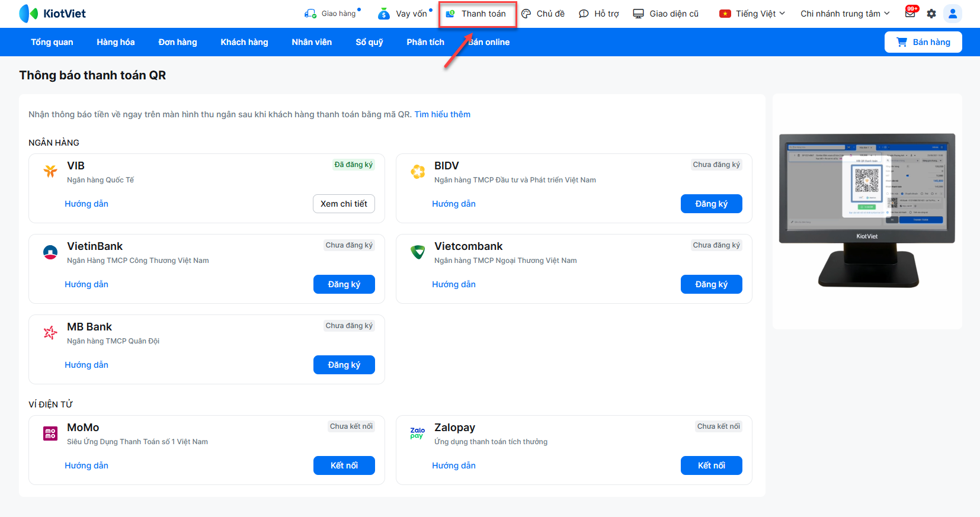This screenshot has height=517, width=980.
Task: Click Đăng ký for VietinBank
Action: tap(344, 284)
